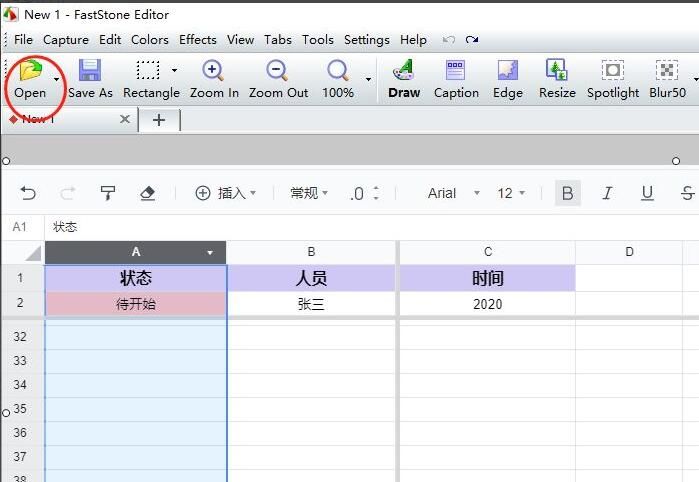Click the clear format eraser icon

click(148, 193)
